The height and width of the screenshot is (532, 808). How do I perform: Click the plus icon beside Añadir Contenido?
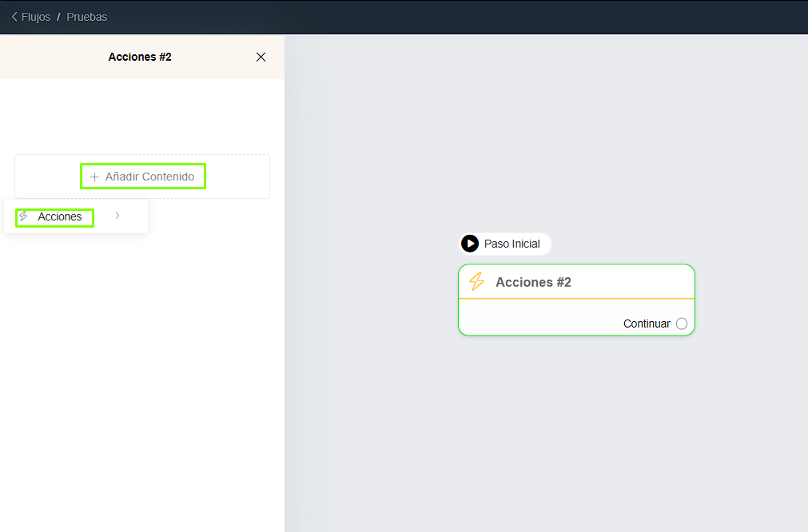[94, 177]
